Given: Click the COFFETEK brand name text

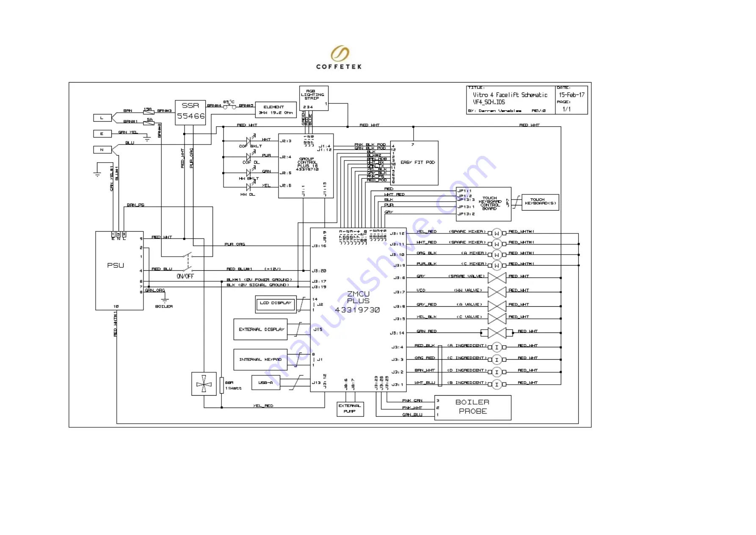Looking at the screenshot, I should click(339, 67).
